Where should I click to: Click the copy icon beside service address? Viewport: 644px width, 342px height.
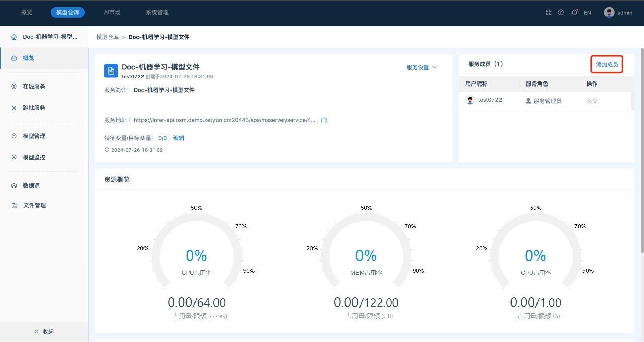coord(324,120)
